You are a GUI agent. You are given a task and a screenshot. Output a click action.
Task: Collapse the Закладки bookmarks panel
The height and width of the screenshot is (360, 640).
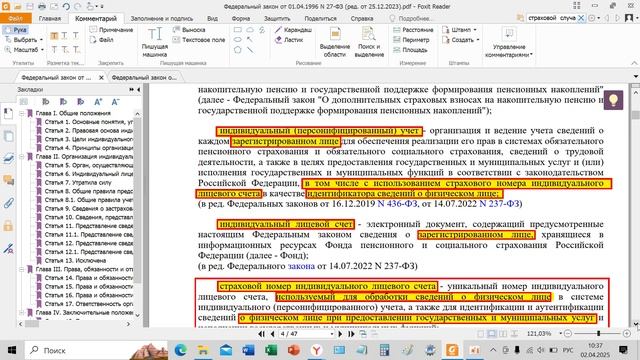tap(138, 89)
